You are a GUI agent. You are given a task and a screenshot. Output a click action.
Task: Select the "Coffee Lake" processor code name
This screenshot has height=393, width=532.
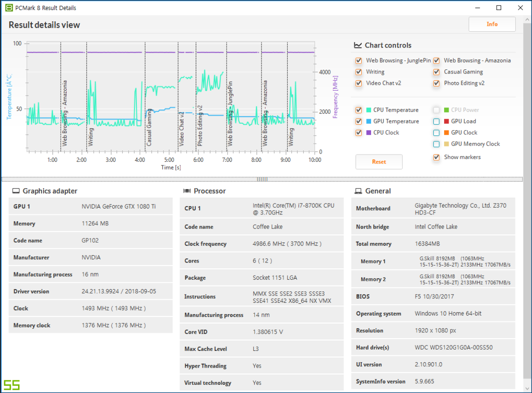tap(267, 227)
